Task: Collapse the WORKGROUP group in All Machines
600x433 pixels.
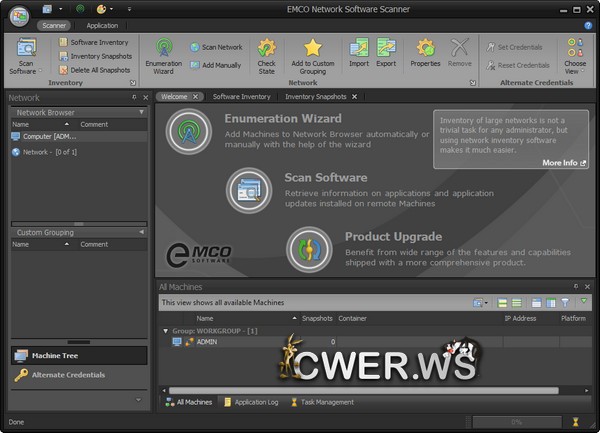Action: pos(165,329)
